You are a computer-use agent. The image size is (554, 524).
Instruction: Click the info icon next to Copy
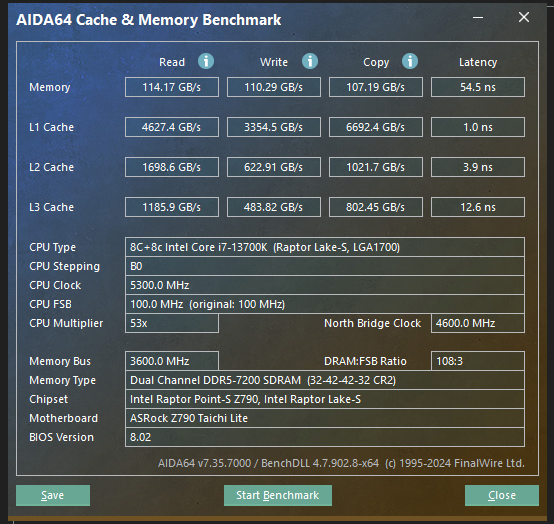click(410, 61)
